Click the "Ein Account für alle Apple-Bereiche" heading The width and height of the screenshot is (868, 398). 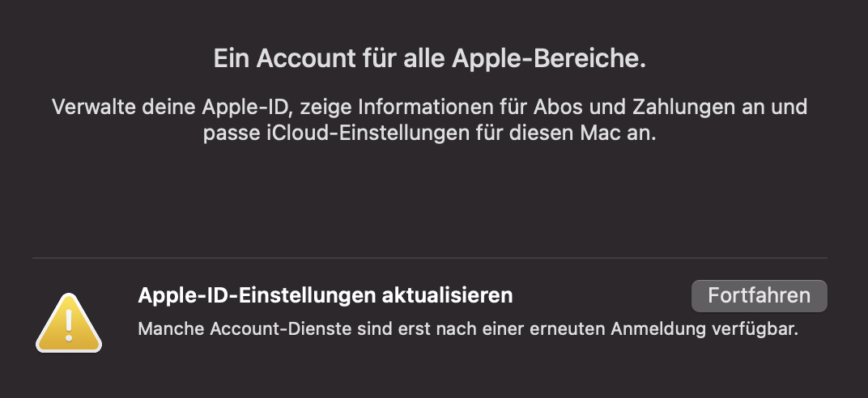coord(430,58)
